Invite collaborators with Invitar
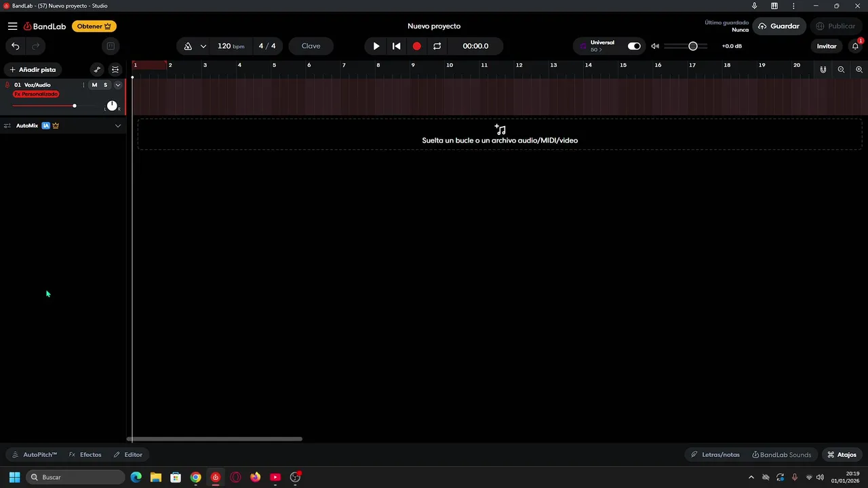868x488 pixels. coord(827,46)
